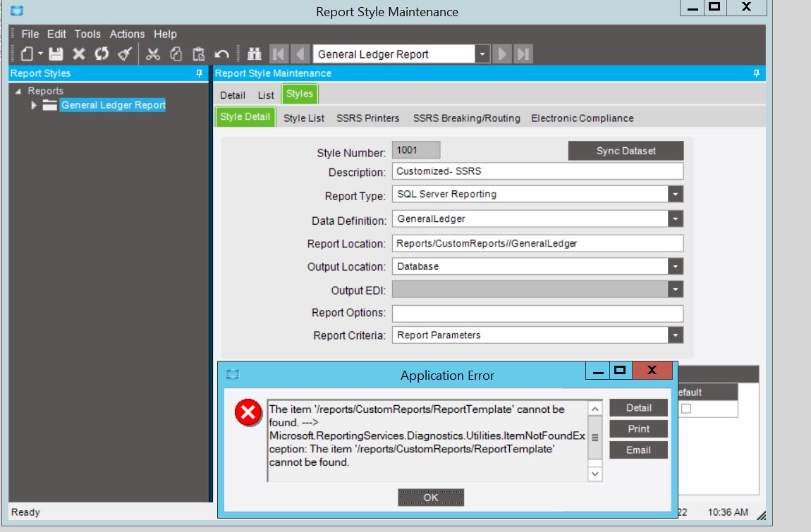The image size is (811, 532).
Task: Expand the Output Location dropdown
Action: click(x=675, y=267)
